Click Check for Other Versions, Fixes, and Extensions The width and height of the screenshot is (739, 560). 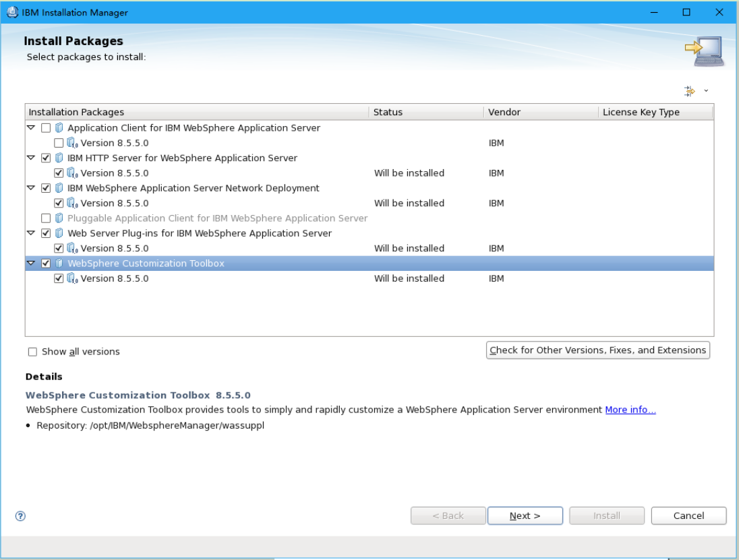point(597,350)
